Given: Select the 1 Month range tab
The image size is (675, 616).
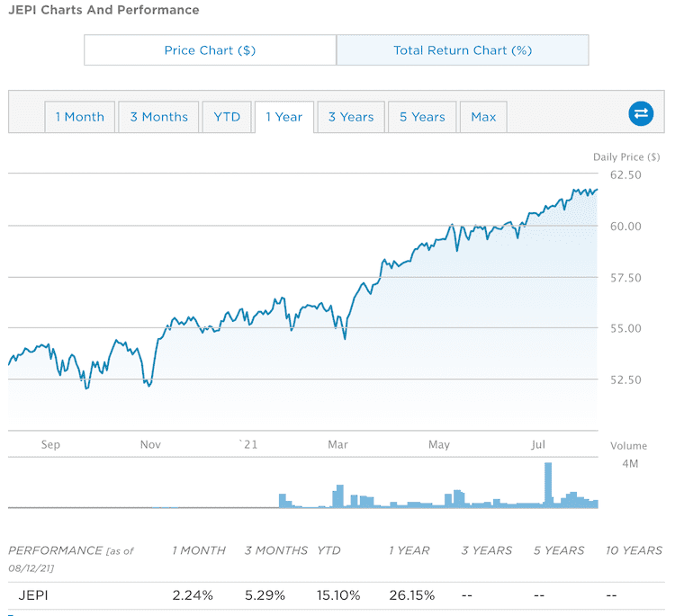Looking at the screenshot, I should click(x=79, y=117).
